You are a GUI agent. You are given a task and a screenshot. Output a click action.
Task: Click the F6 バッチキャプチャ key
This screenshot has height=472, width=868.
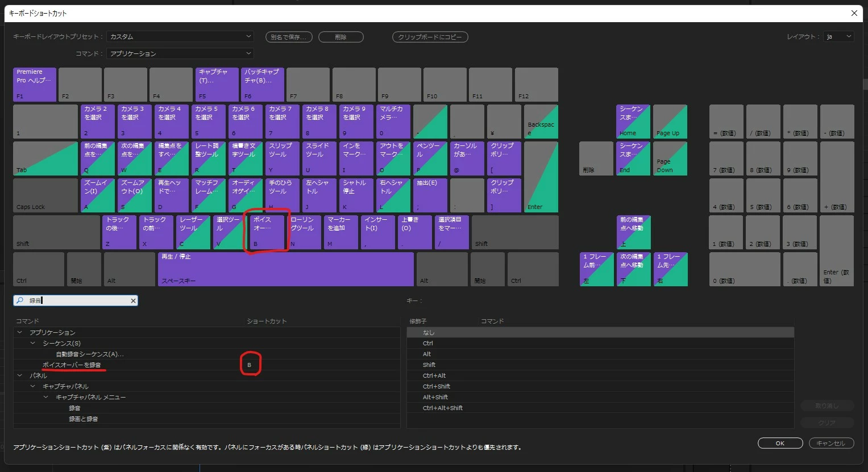tap(263, 85)
